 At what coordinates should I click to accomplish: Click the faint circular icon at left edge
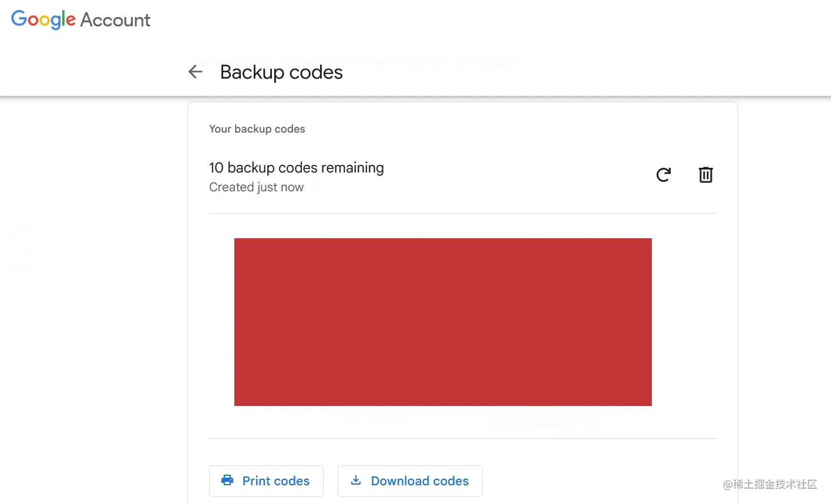[x=24, y=249]
